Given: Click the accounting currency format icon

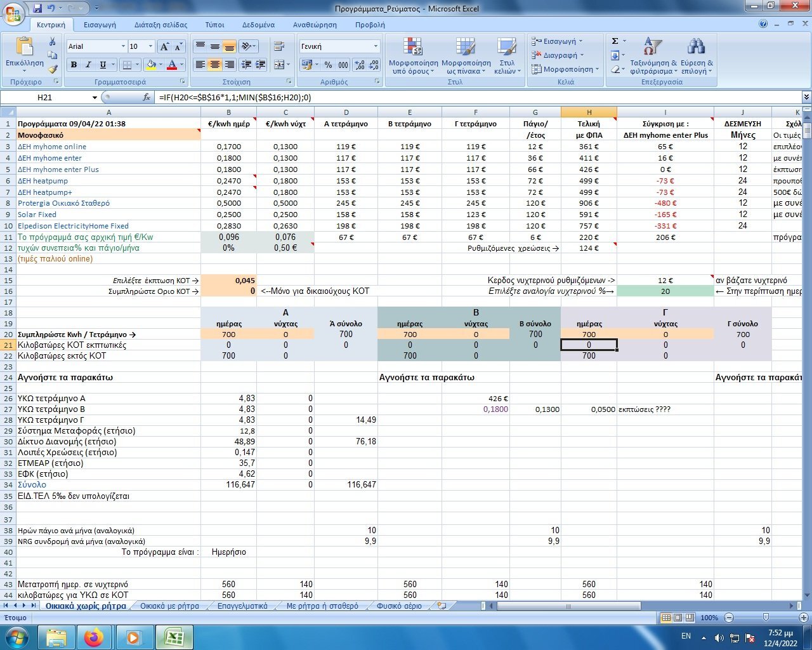Looking at the screenshot, I should 308,65.
